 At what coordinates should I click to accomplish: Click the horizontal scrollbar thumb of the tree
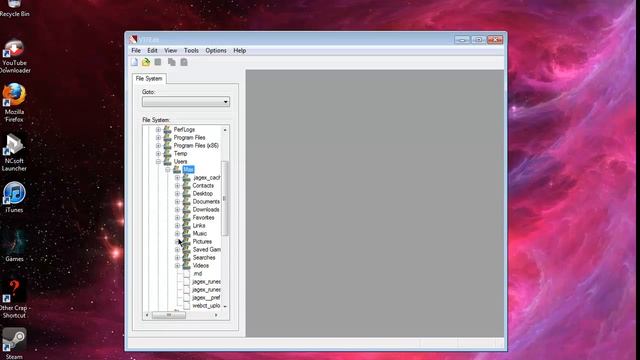coord(169,315)
